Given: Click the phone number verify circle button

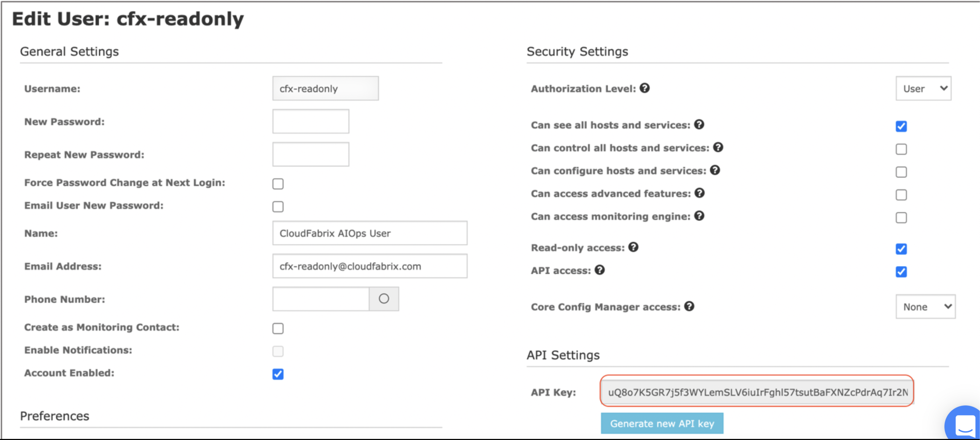Looking at the screenshot, I should pos(383,299).
